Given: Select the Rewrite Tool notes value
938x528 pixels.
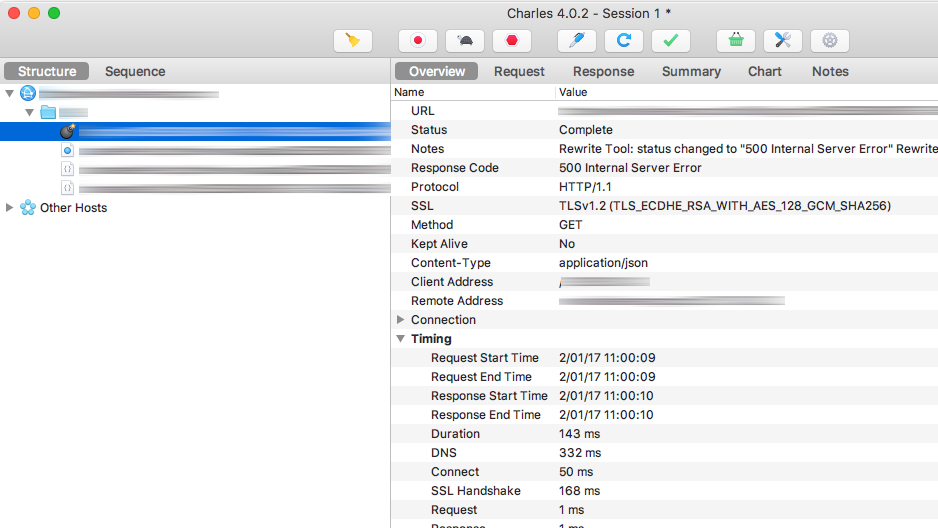Looking at the screenshot, I should pyautogui.click(x=748, y=149).
